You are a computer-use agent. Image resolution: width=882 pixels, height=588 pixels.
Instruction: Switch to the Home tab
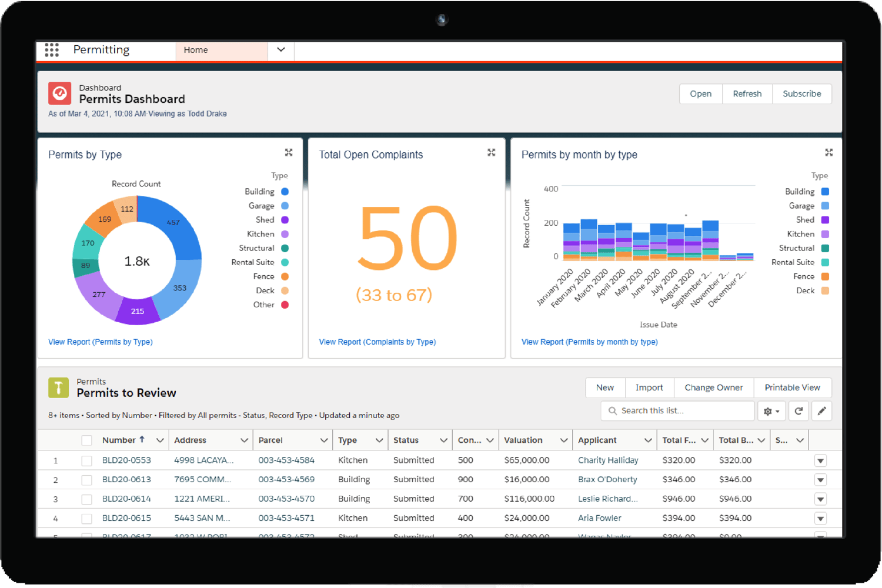click(196, 50)
